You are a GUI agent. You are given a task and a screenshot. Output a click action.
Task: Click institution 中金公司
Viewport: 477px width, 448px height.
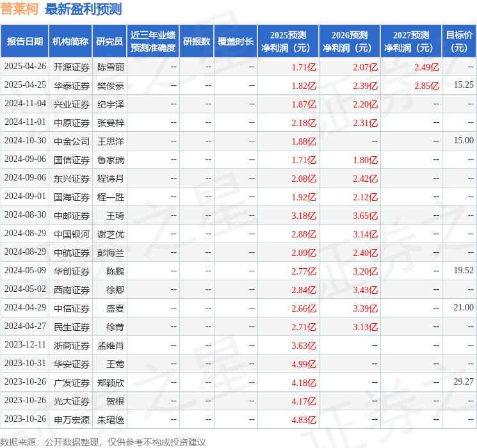coord(72,141)
